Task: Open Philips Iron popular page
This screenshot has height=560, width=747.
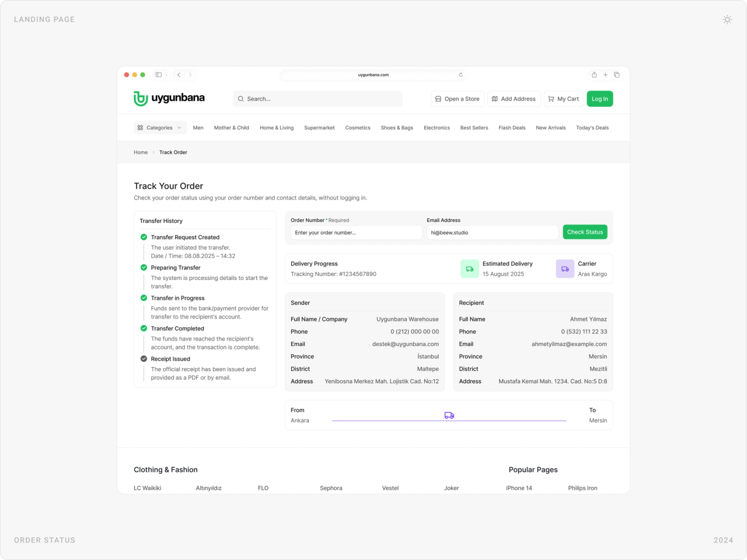Action: point(582,488)
